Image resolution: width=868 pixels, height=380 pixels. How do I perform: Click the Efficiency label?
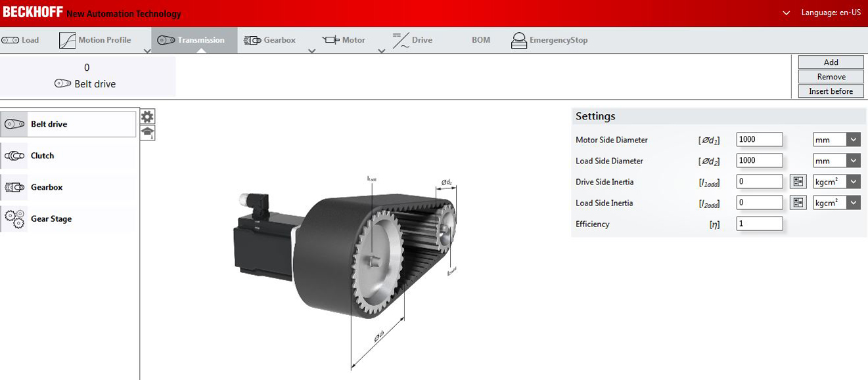(x=593, y=224)
